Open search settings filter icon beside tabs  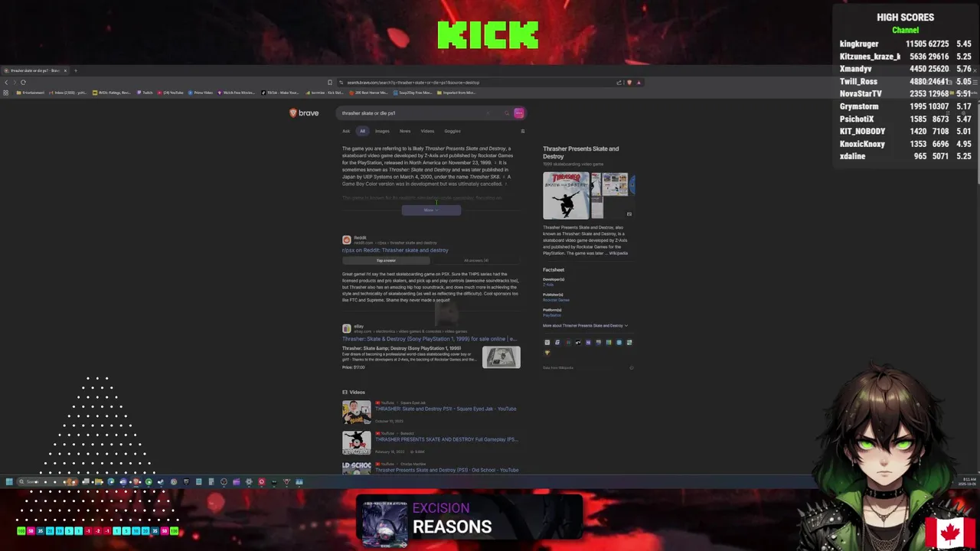coord(522,131)
